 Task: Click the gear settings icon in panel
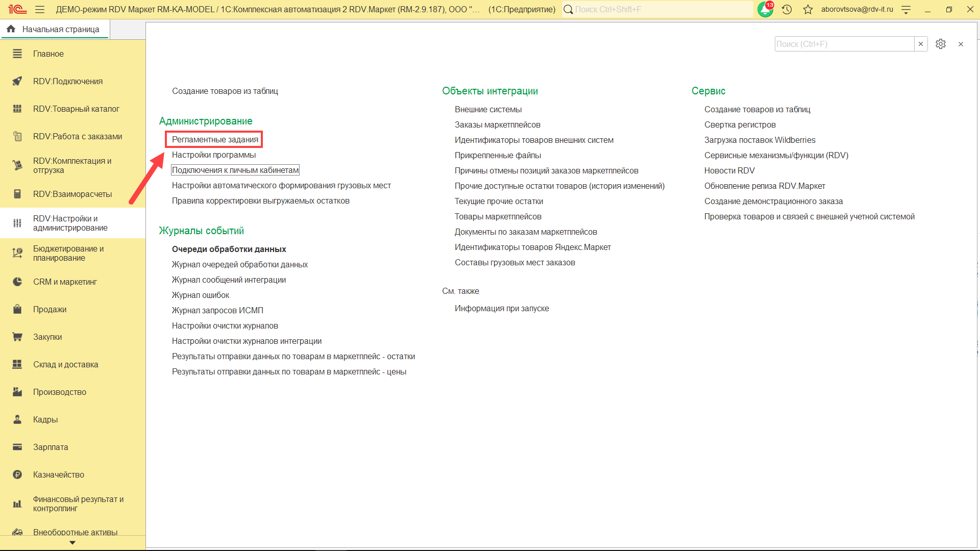point(941,44)
